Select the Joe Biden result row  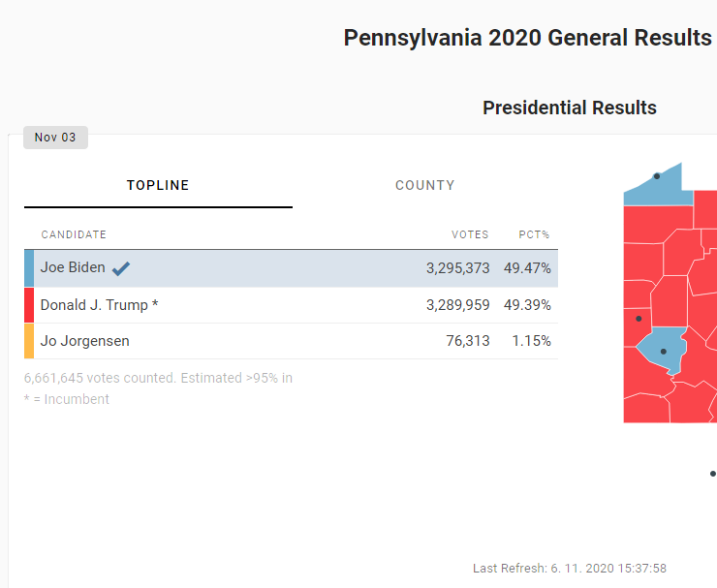(291, 268)
